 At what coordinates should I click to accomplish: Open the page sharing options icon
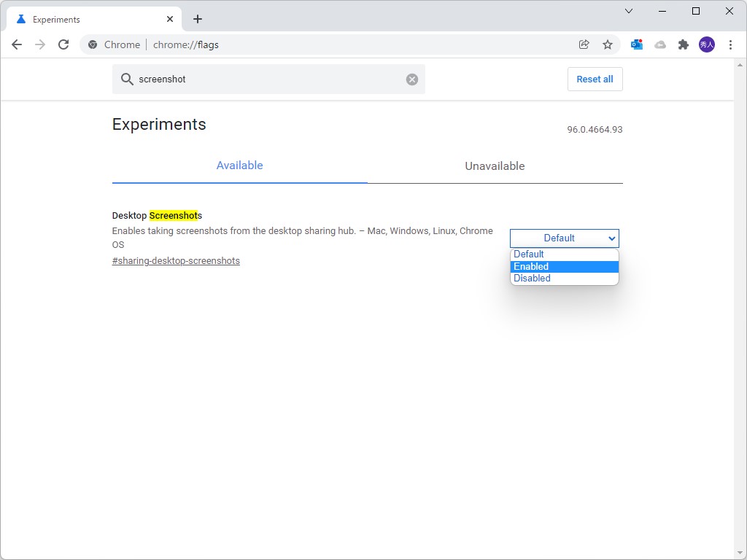point(584,44)
